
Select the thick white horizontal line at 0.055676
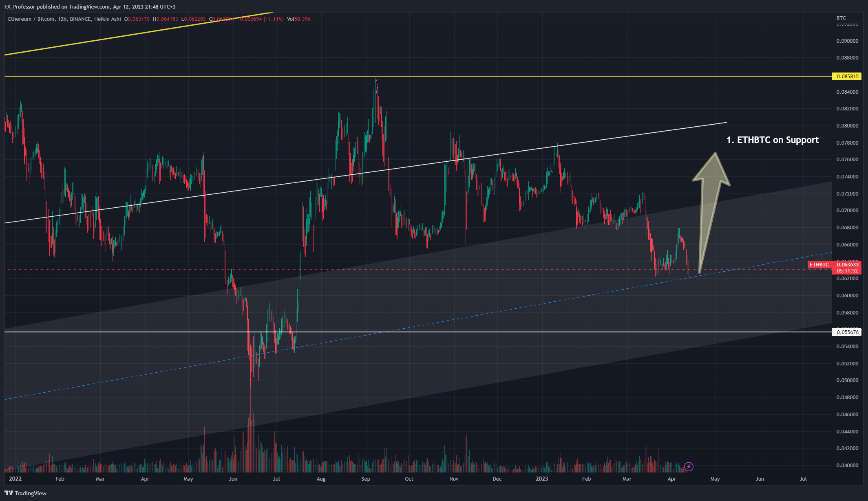(x=418, y=332)
